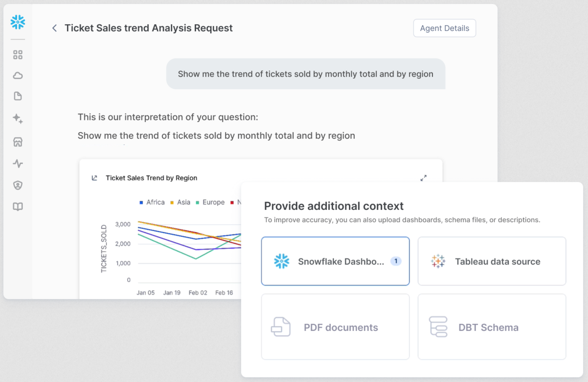
Task: Click the Snowflake logo in sidebar
Action: pyautogui.click(x=18, y=22)
